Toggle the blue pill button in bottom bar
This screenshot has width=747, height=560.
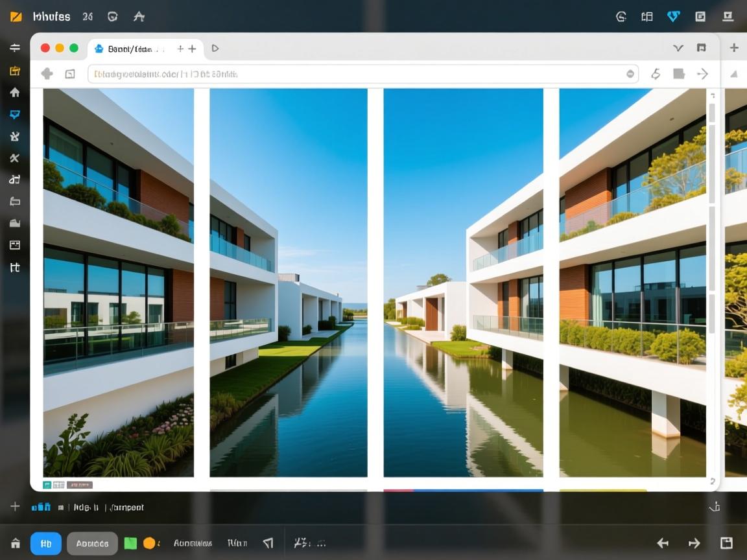pos(46,543)
